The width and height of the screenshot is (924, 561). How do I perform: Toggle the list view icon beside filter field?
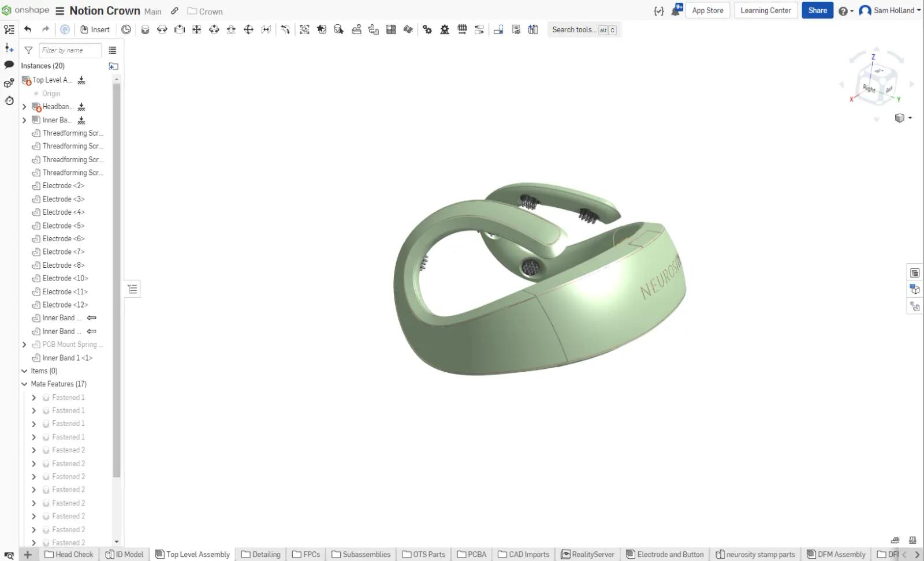(x=113, y=50)
